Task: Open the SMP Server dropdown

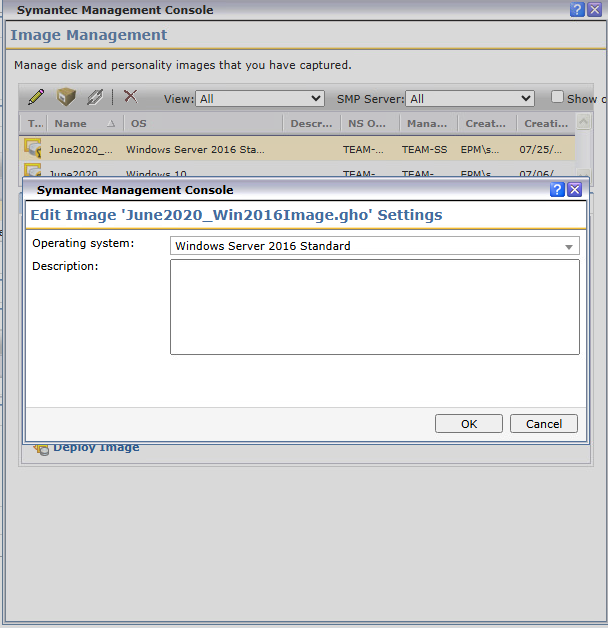Action: (469, 98)
